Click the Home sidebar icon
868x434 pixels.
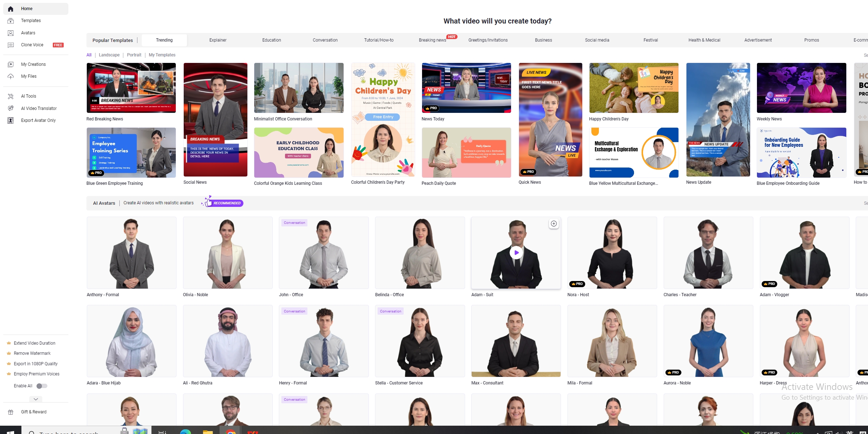point(10,8)
